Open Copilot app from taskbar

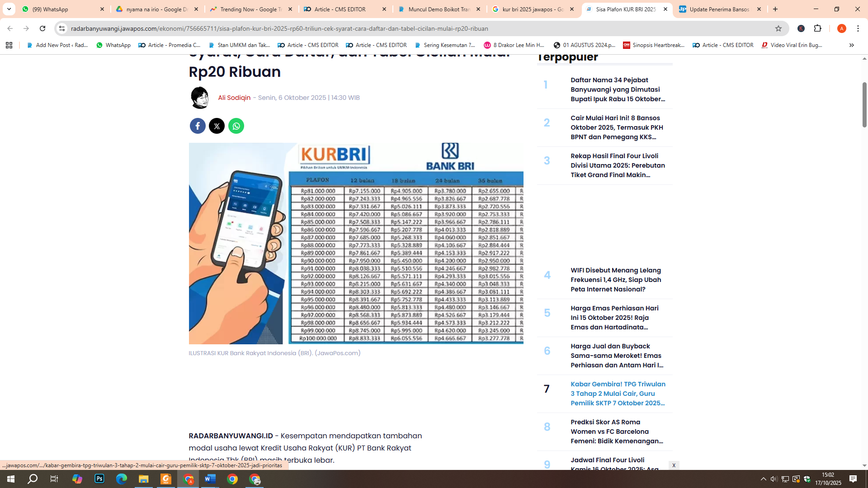(77, 479)
